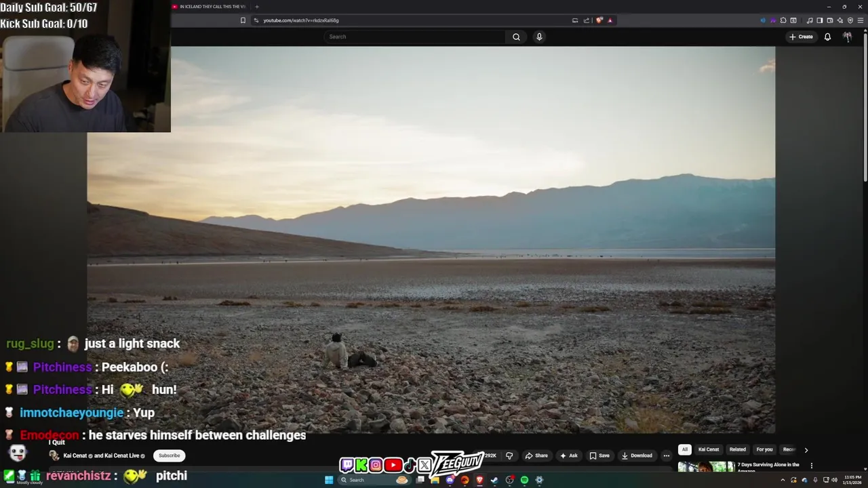Click the YouTube search magnifier button
This screenshot has height=488, width=868.
tap(516, 37)
